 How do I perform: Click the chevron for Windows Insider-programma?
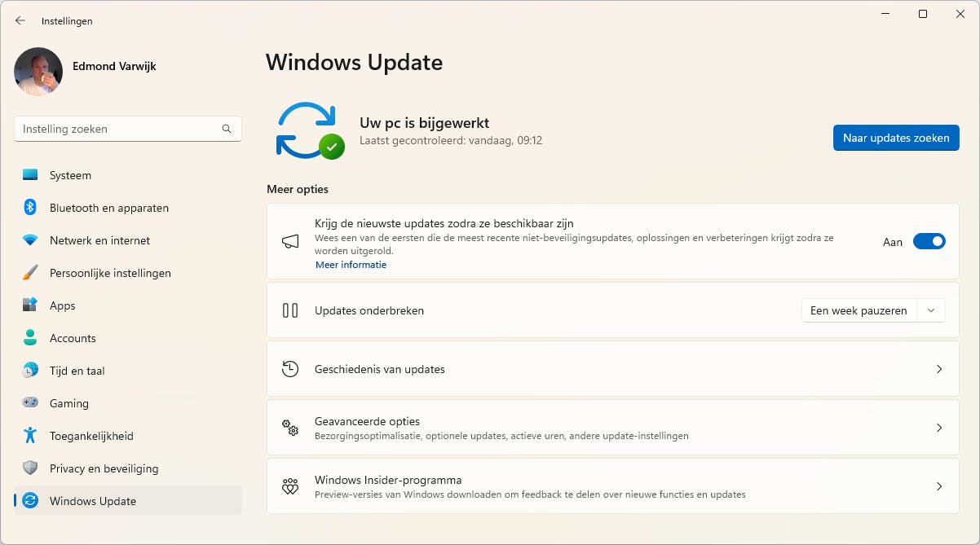pyautogui.click(x=939, y=486)
